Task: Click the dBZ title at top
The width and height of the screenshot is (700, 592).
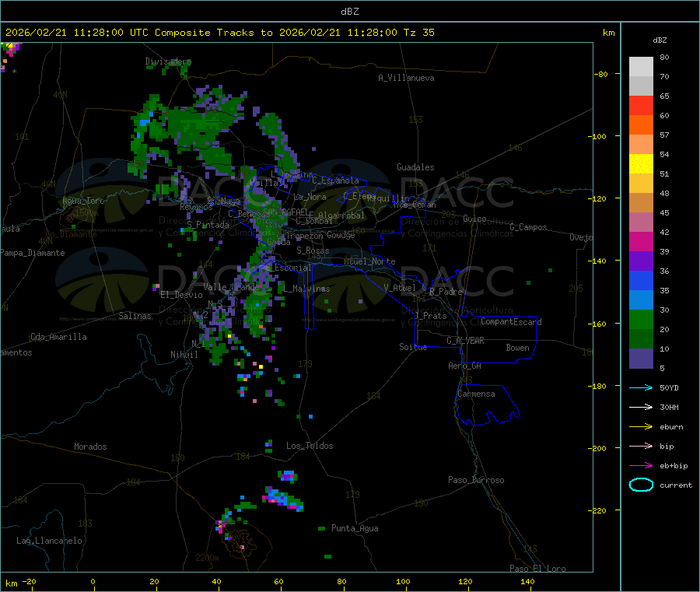Action: [x=349, y=11]
